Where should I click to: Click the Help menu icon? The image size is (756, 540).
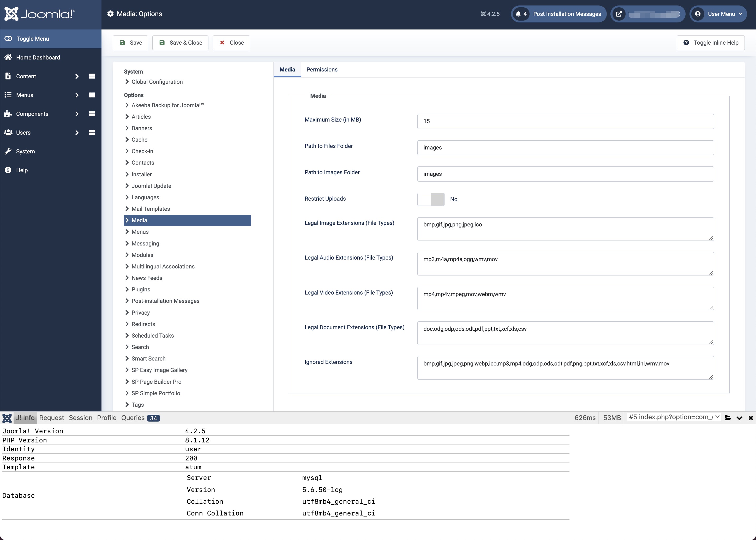[x=8, y=170]
